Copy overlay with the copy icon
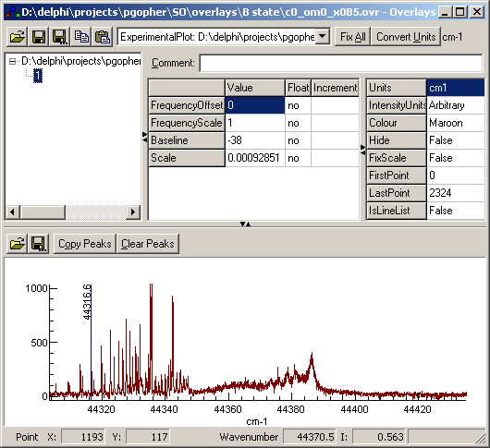This screenshot has height=448, width=490. (x=81, y=37)
